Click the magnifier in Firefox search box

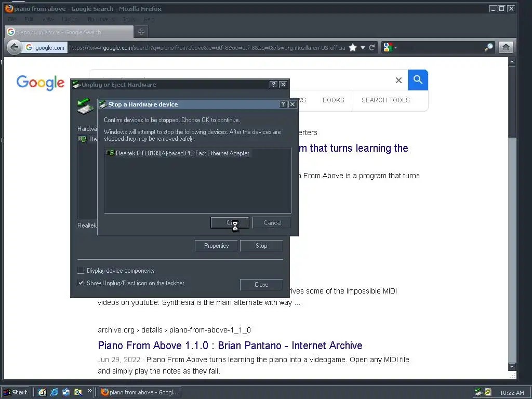(488, 47)
